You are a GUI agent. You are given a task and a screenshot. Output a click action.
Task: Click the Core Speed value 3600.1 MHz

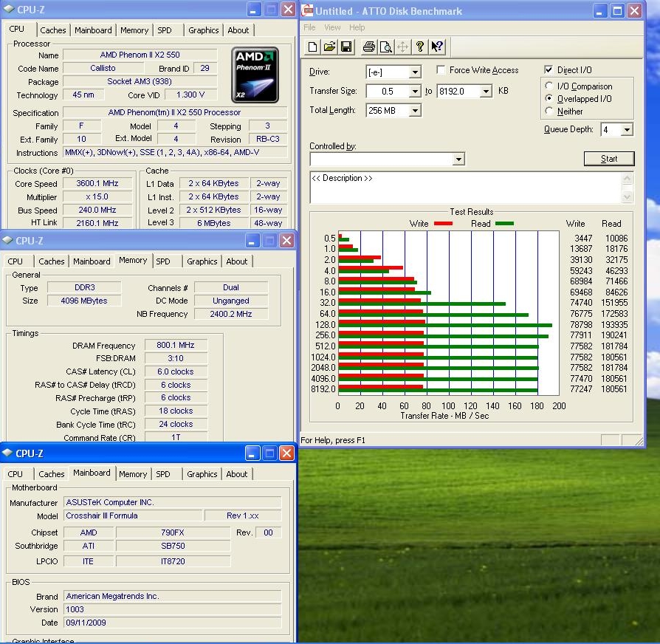pyautogui.click(x=97, y=184)
